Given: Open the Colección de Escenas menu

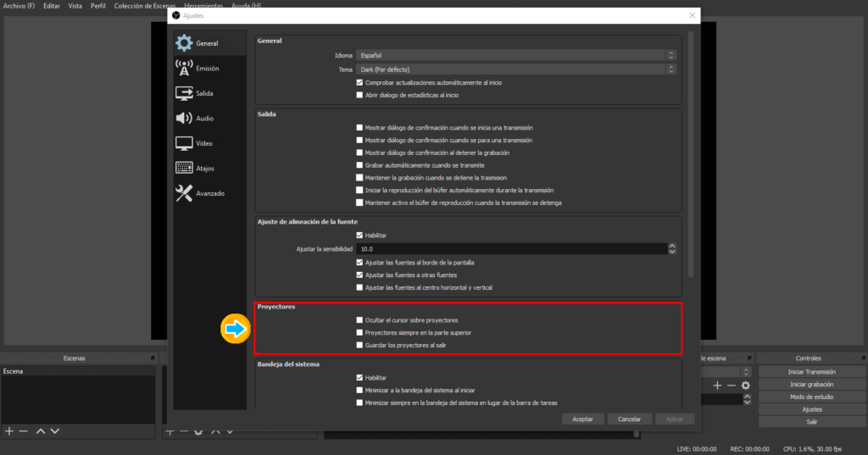Looking at the screenshot, I should (144, 6).
